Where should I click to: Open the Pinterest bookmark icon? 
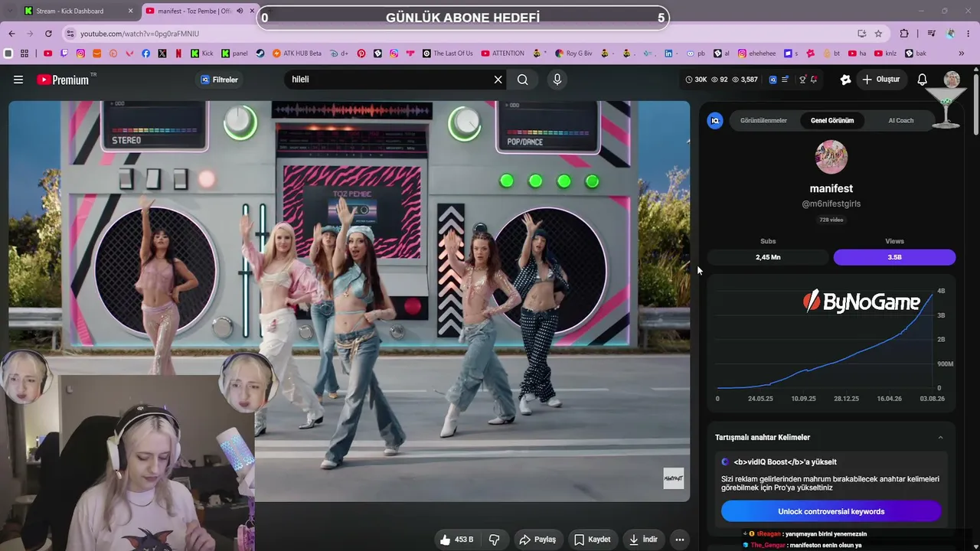[x=361, y=54]
